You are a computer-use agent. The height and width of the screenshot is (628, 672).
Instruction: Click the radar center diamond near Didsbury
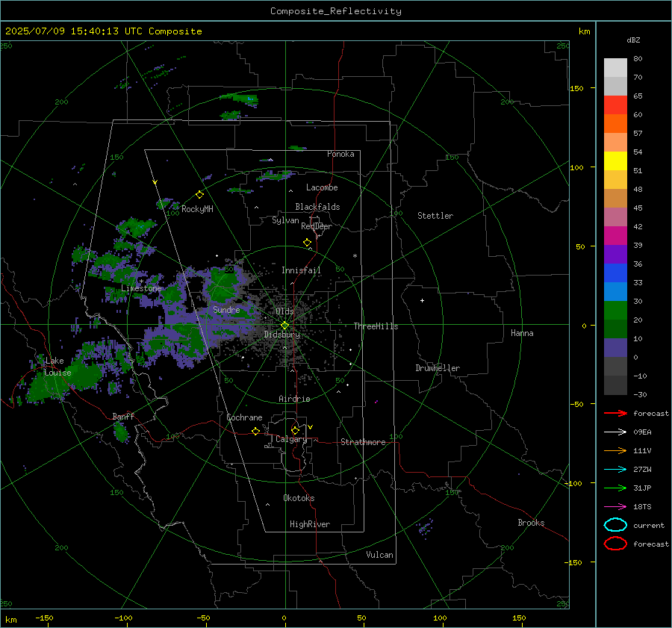(284, 326)
